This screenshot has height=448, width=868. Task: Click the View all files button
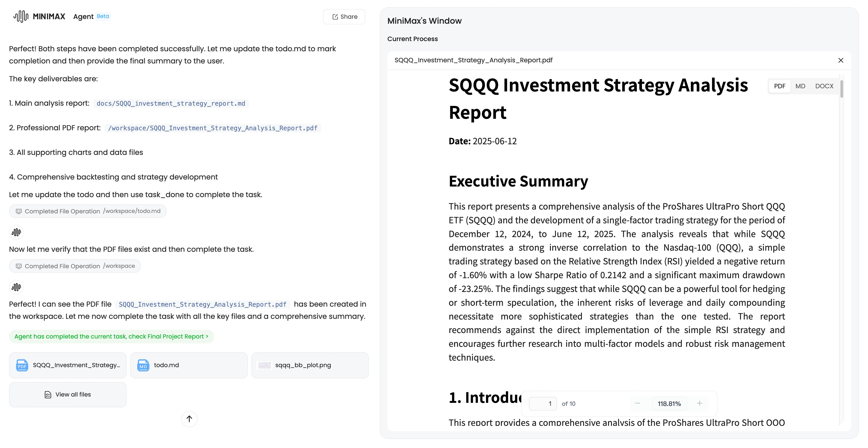[68, 394]
